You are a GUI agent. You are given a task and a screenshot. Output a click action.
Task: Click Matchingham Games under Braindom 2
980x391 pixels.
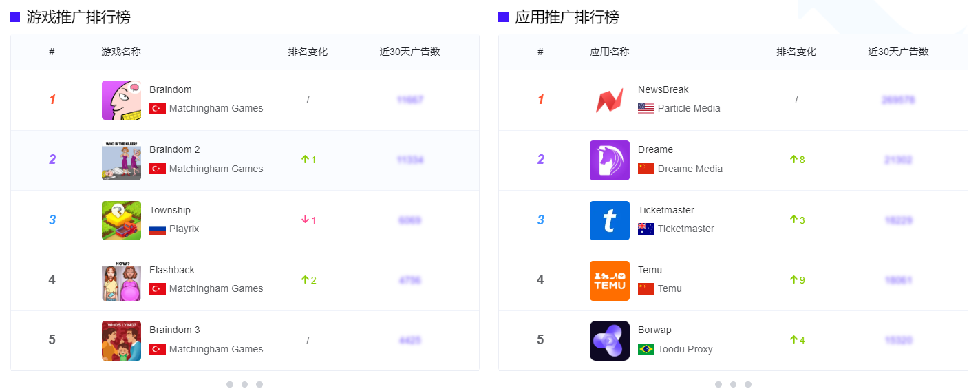coord(216,169)
